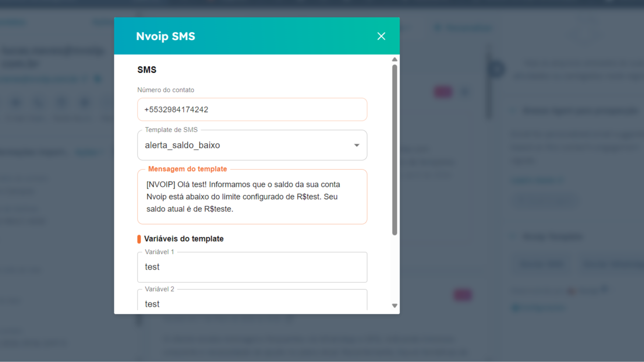Viewport: 644px width, 362px height.
Task: Click the dropdown arrow beside alerta_saldo_baixo
Action: tap(357, 145)
